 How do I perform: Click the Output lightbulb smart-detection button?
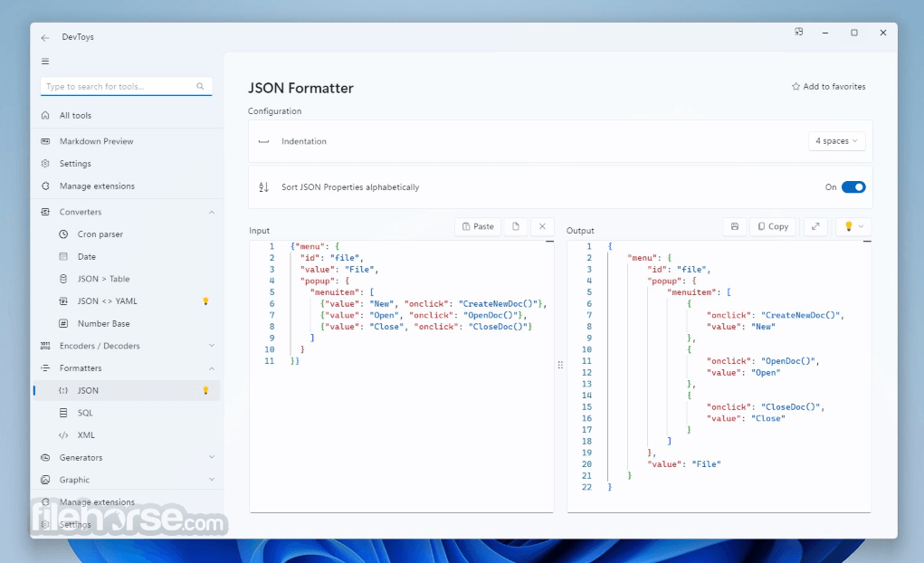849,226
